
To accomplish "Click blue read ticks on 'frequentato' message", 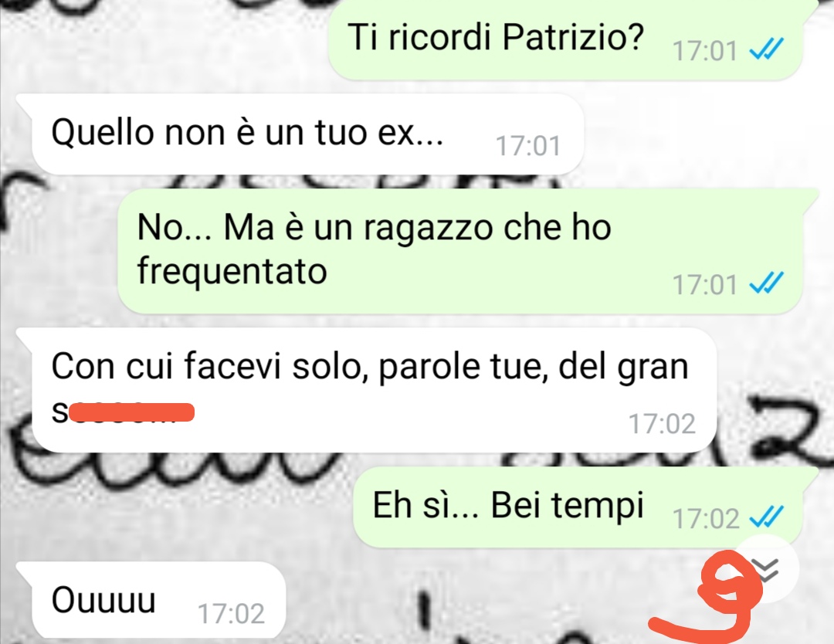I will coord(766,283).
